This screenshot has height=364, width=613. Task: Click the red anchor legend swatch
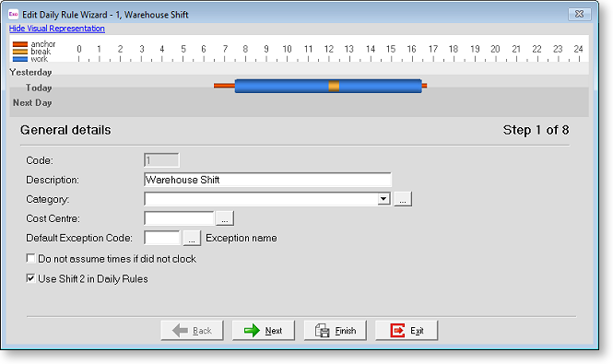[x=20, y=44]
